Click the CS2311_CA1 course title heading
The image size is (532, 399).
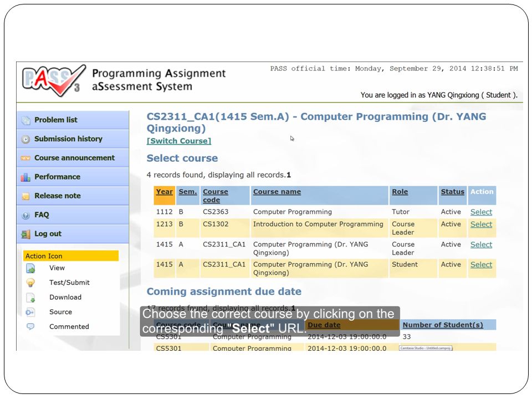pyautogui.click(x=316, y=122)
